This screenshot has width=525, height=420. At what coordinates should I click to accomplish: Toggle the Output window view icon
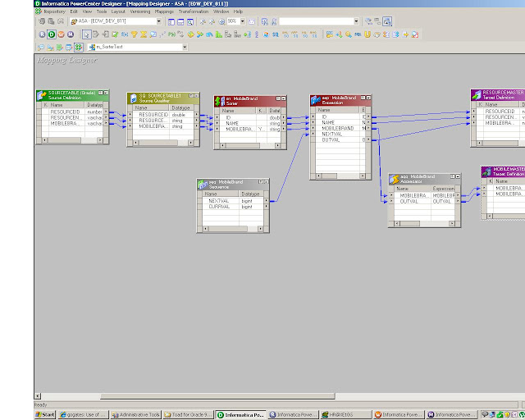[x=180, y=22]
